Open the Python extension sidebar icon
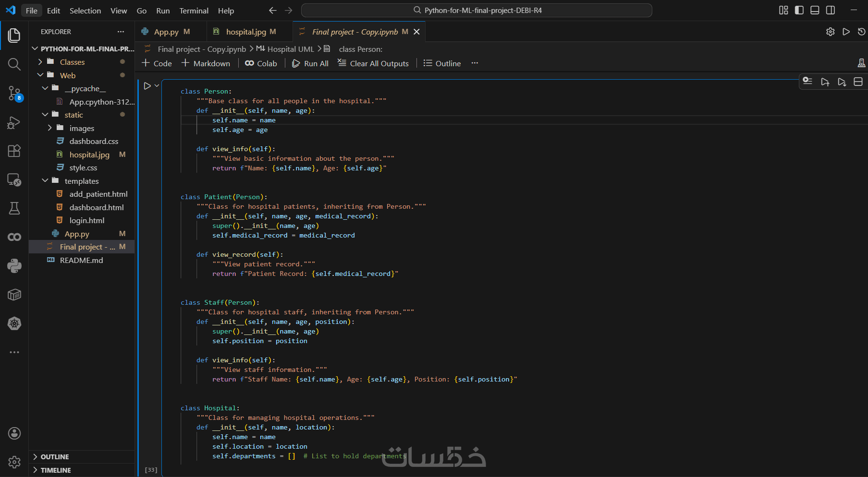The height and width of the screenshot is (477, 868). pos(14,266)
